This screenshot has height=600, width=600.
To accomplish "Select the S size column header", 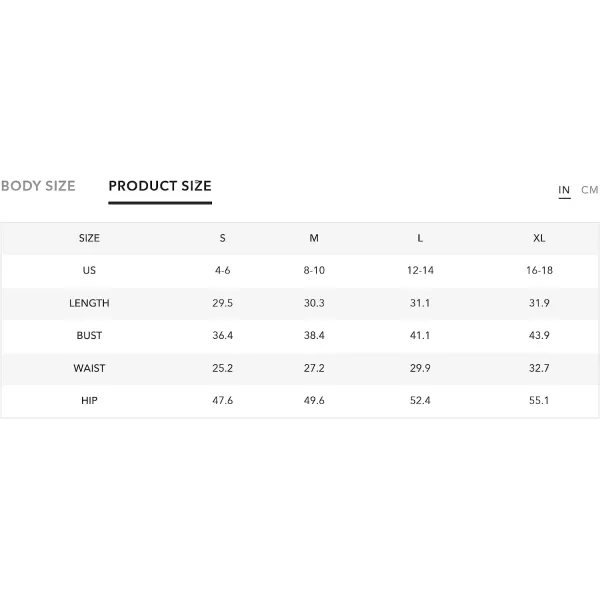I will click(222, 238).
